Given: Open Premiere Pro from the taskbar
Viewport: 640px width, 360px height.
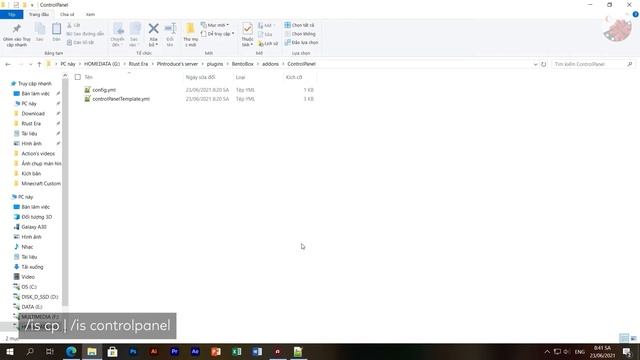Looking at the screenshot, I should (x=174, y=351).
